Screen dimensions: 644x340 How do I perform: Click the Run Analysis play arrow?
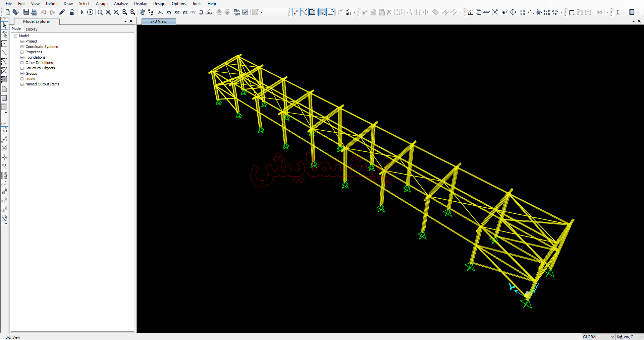click(82, 12)
